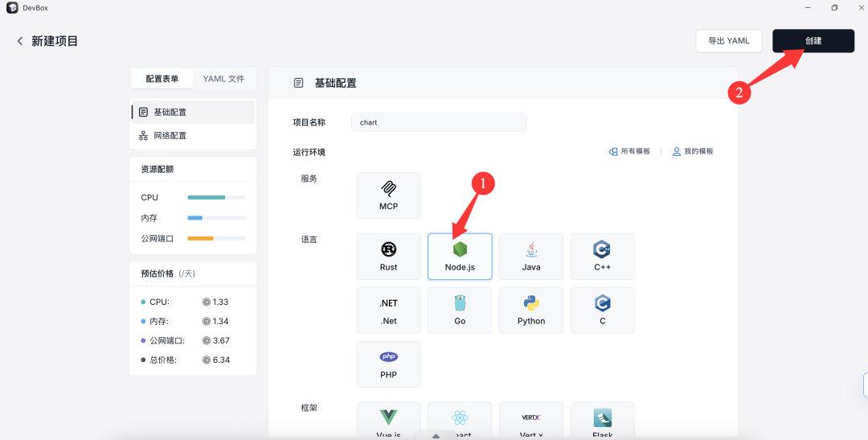Click the 内存 price value 1.34
Viewport: 868px width, 440px height.
tap(220, 322)
